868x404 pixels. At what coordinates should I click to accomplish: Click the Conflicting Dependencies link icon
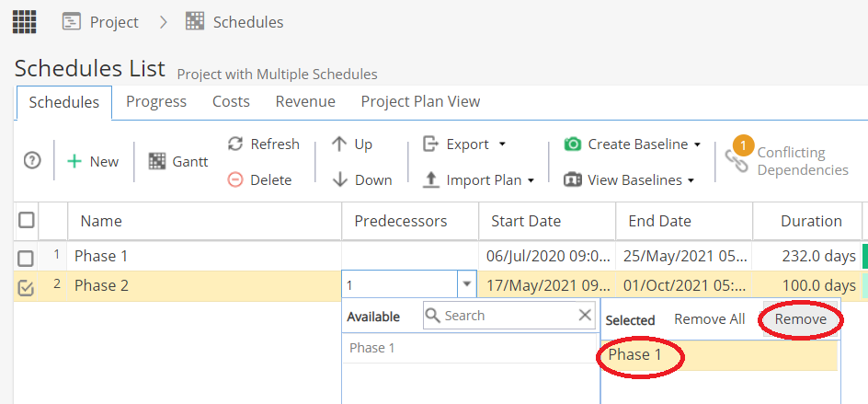737,161
